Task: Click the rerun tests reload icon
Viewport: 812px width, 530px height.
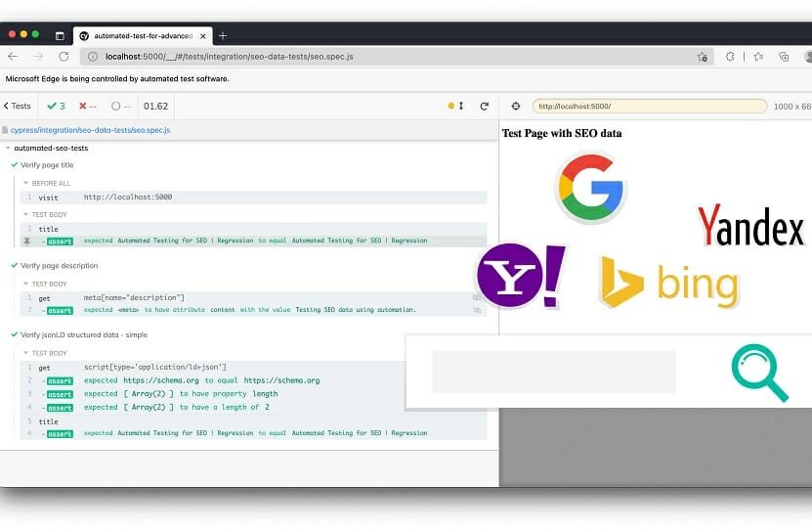Action: pos(484,106)
